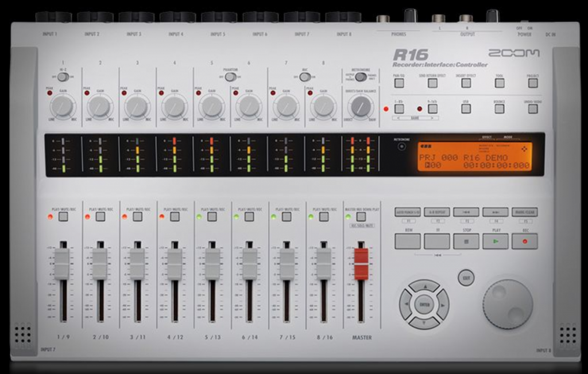Toggle PLAY/MUTE/REC status for track 4/12
Image resolution: width=588 pixels, height=374 pixels.
tap(175, 217)
